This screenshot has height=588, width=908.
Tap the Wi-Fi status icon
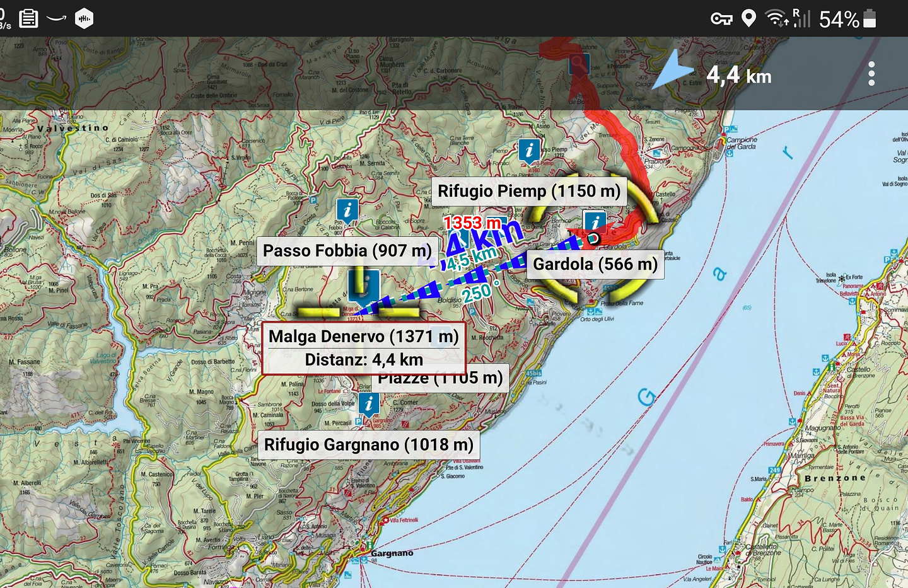(x=776, y=18)
